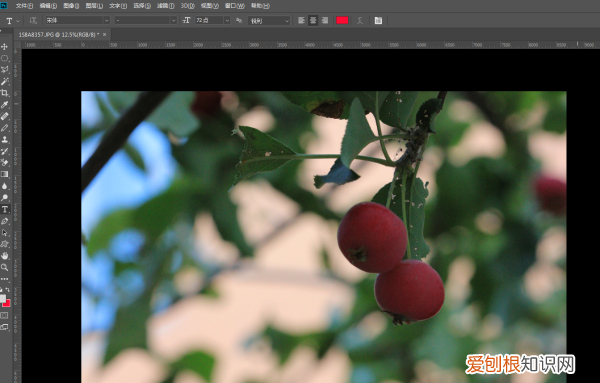Select the Crop tool

pyautogui.click(x=5, y=93)
